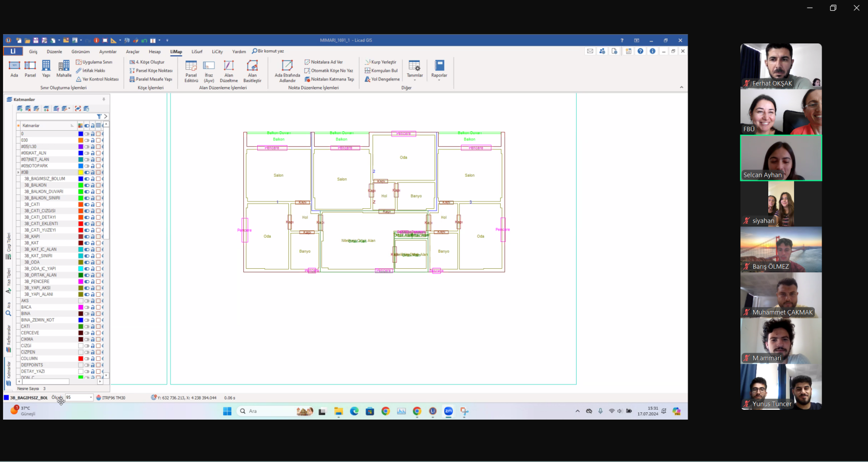Click the Windows Start button
This screenshot has height=462, width=868.
tap(227, 411)
